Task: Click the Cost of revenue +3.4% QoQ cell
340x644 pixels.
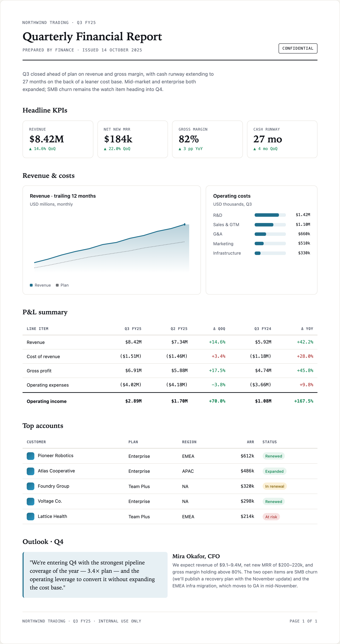Action: (218, 356)
